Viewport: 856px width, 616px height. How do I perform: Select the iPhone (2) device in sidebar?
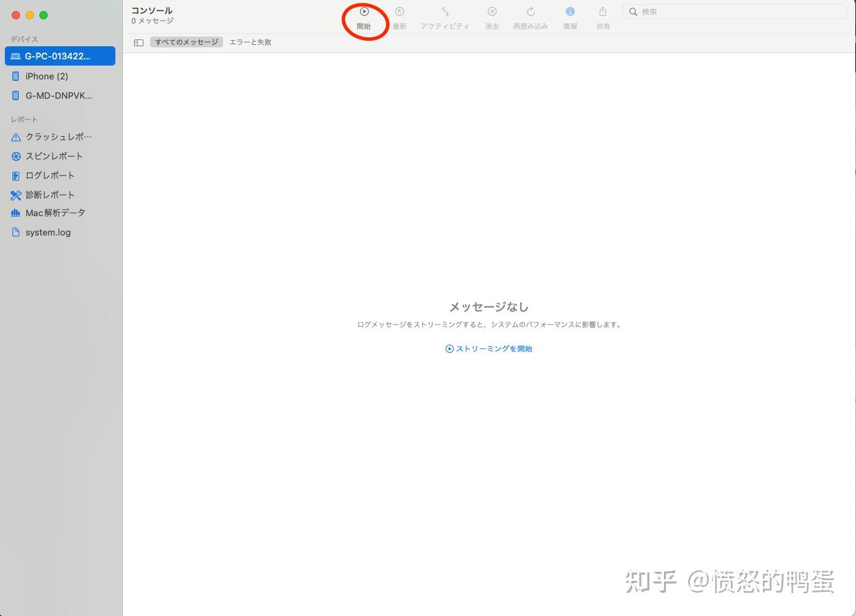point(46,76)
